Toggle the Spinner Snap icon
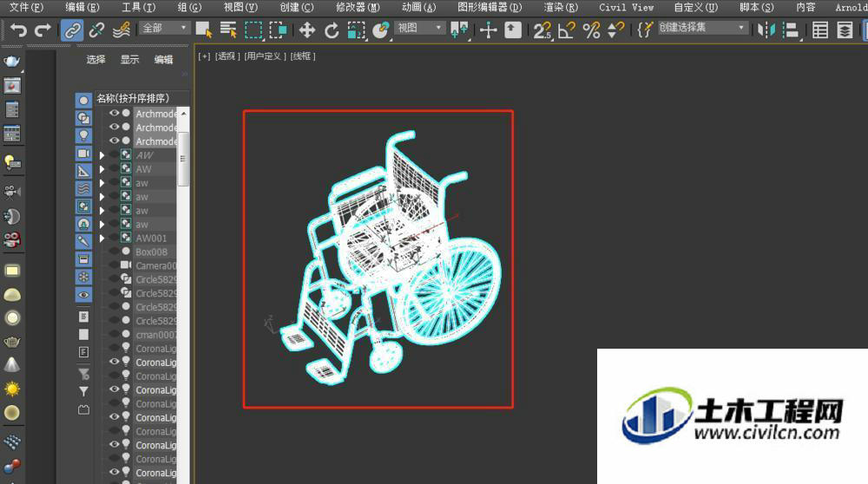Viewport: 868px width, 484px height. click(x=615, y=29)
